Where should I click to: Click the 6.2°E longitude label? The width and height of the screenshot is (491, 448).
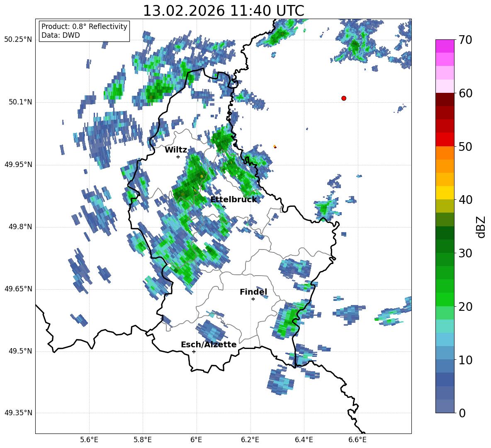click(250, 440)
